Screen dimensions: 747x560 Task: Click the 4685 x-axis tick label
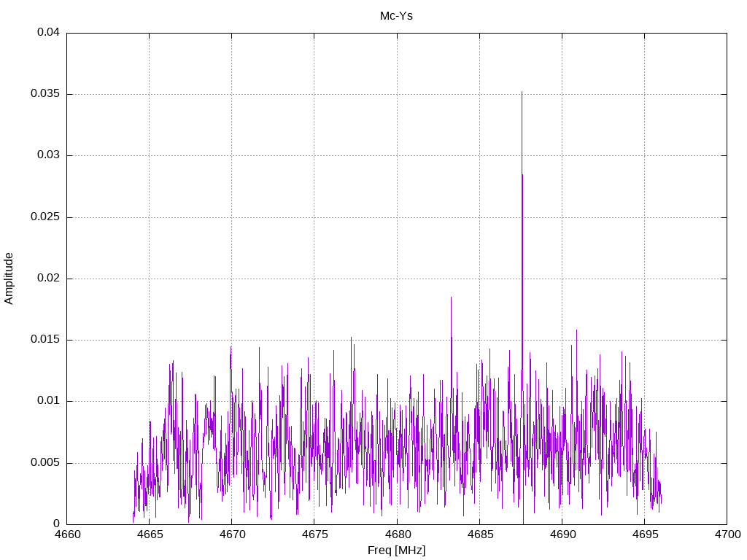480,534
